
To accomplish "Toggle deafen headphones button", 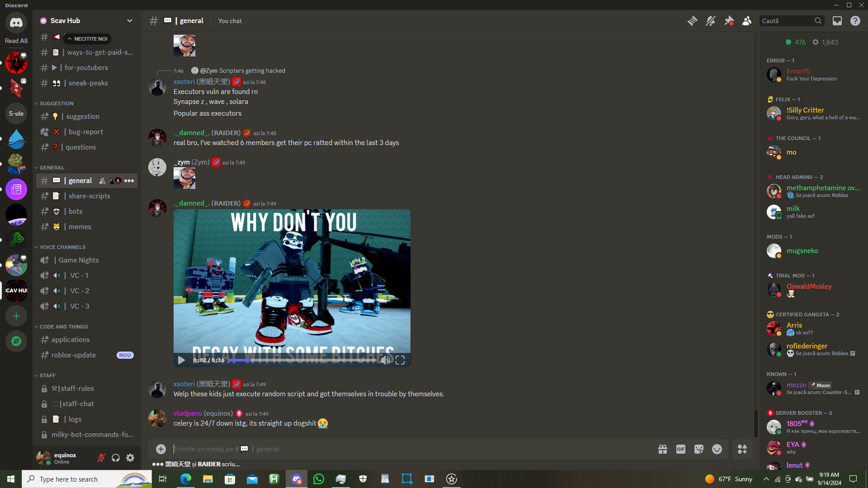I will tap(116, 458).
